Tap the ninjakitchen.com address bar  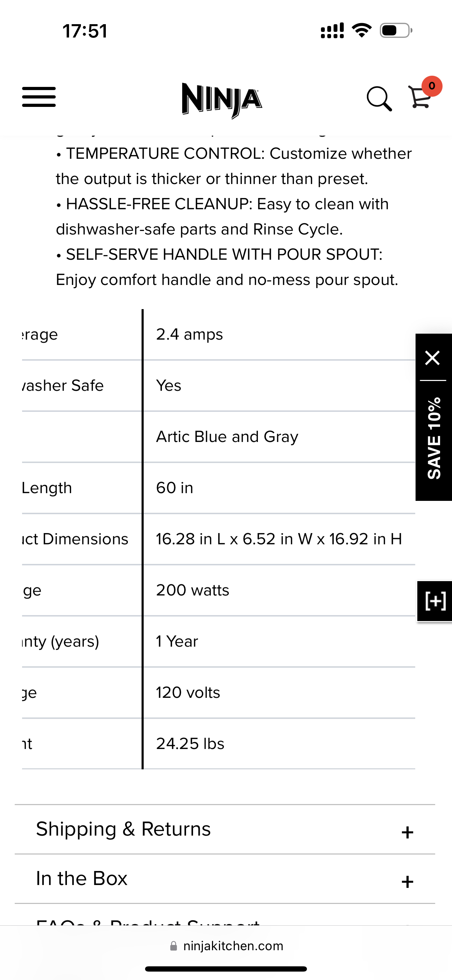pyautogui.click(x=233, y=946)
